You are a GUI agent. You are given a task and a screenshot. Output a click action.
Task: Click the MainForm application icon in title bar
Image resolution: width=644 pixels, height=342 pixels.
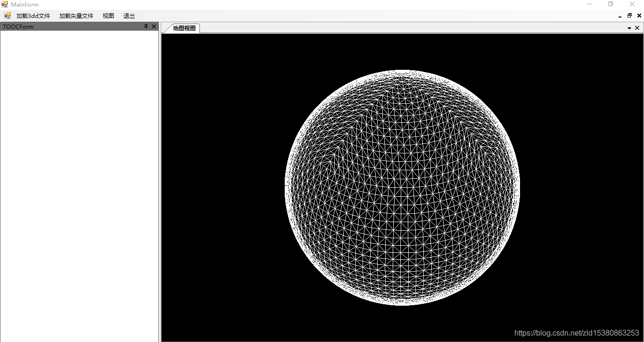pyautogui.click(x=5, y=4)
